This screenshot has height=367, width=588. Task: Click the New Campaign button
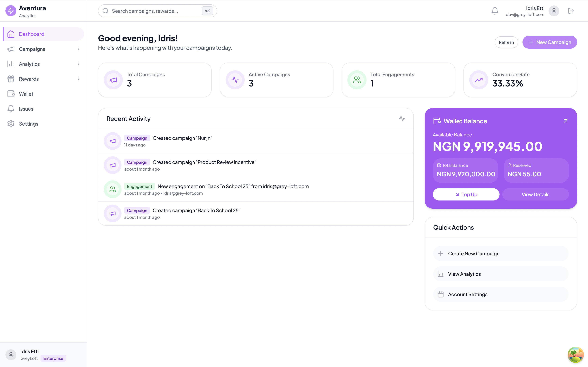coord(550,42)
